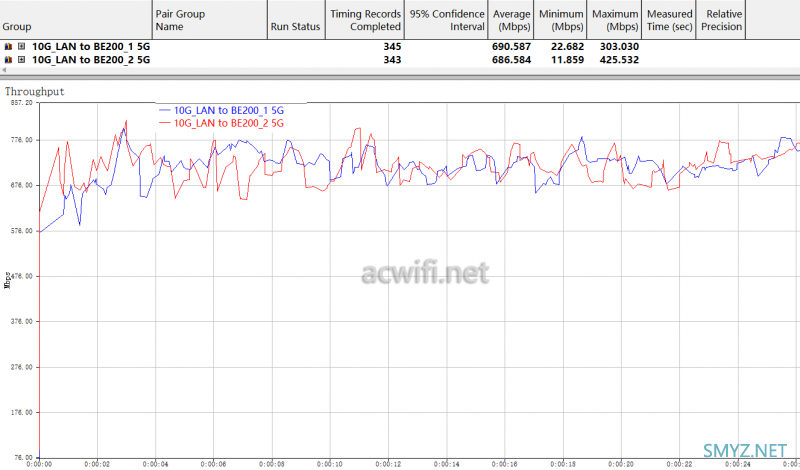The height and width of the screenshot is (470, 800).
Task: Sort by Average (Mbps) column
Action: [511, 20]
